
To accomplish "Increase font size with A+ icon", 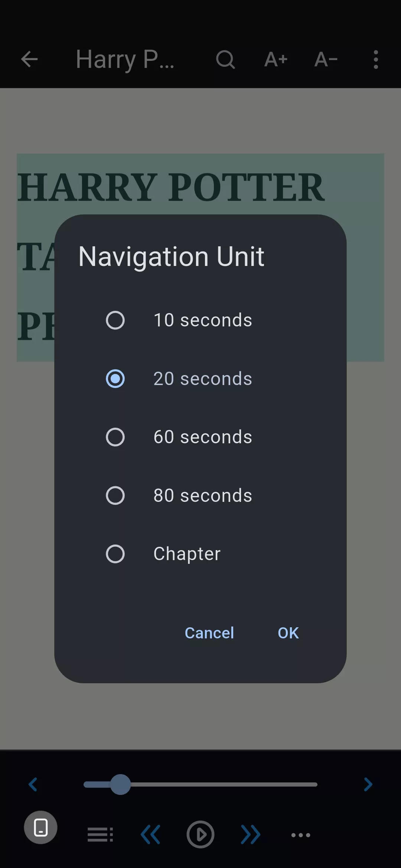I will (276, 59).
